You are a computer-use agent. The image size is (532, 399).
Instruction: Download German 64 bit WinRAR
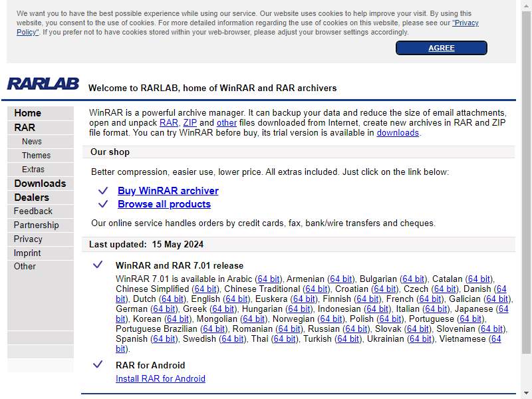[164, 309]
